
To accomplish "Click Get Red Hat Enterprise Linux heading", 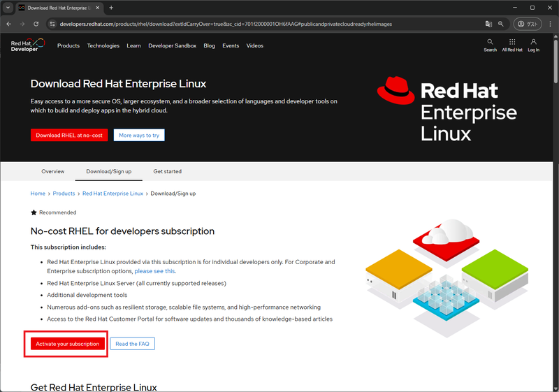I will (94, 387).
